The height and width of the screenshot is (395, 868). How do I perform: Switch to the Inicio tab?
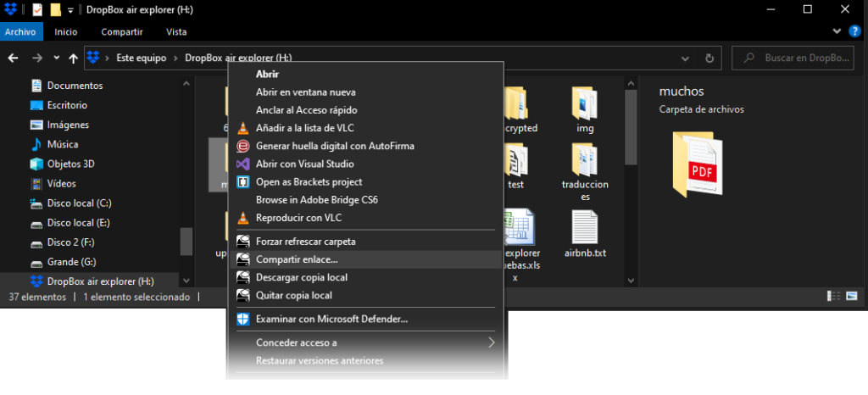point(66,32)
